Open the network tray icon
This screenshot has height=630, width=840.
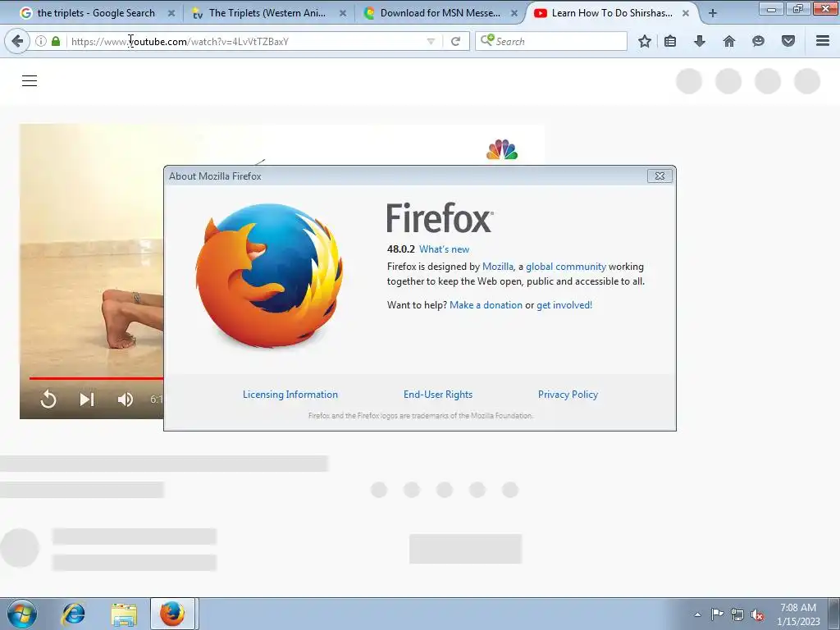[x=737, y=614]
